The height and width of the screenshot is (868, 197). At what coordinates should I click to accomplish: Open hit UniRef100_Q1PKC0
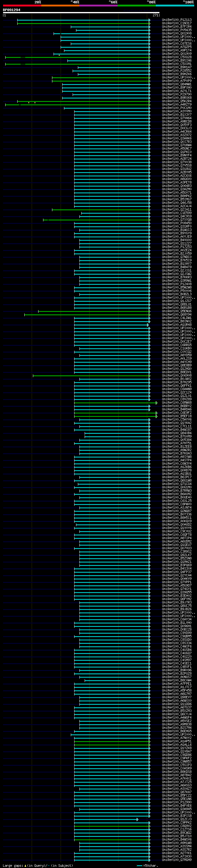177,152
